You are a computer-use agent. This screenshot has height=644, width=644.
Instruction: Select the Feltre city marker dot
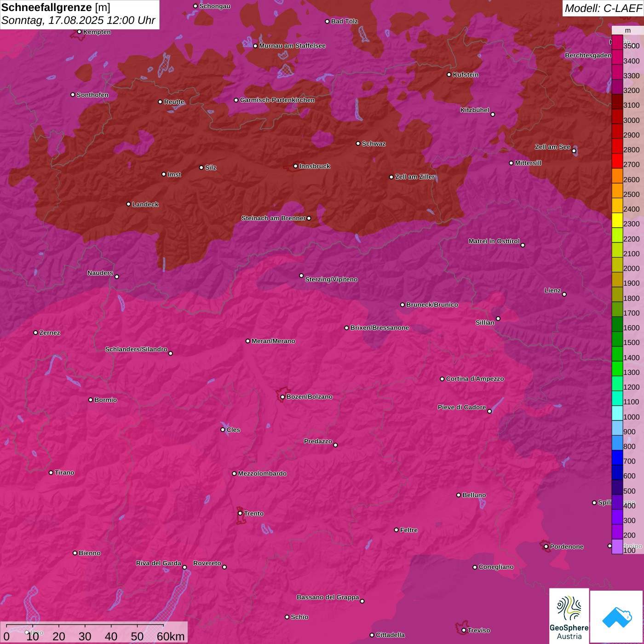pos(397,530)
